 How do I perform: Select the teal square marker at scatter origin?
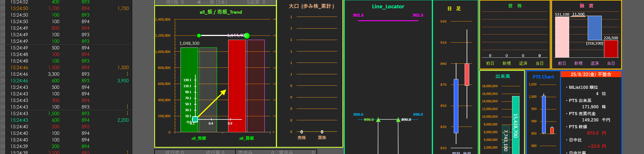click(195, 119)
